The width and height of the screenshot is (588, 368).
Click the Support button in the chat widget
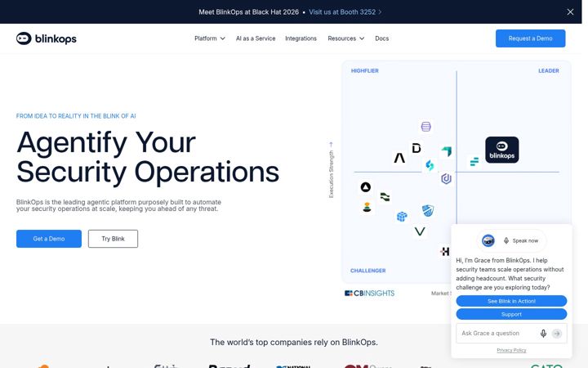(x=511, y=314)
